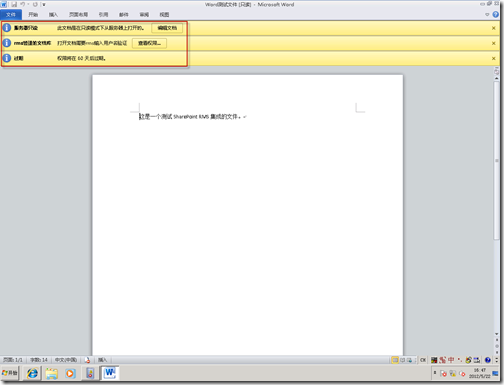Click the Redo icon in Quick Access Toolbar
The image size is (504, 385).
[35, 4]
